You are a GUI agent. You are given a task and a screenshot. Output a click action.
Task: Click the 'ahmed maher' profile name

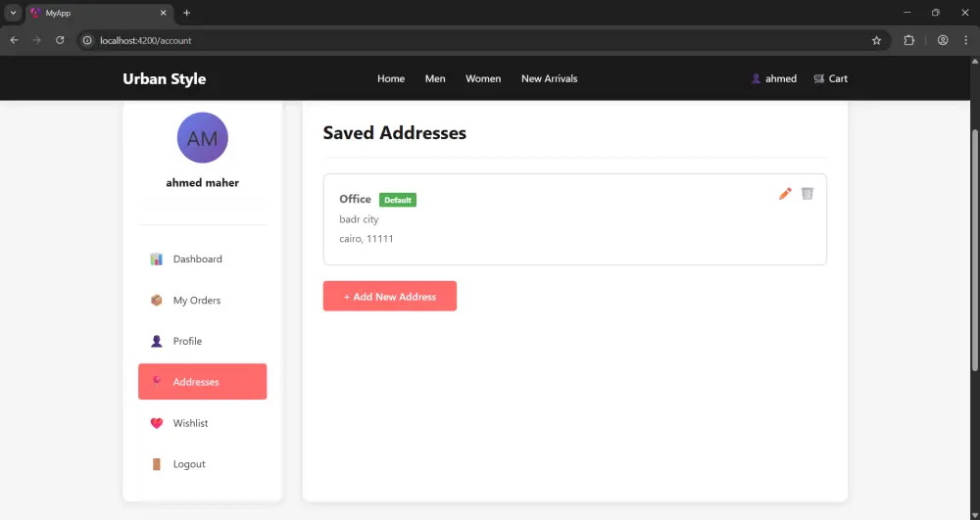203,183
